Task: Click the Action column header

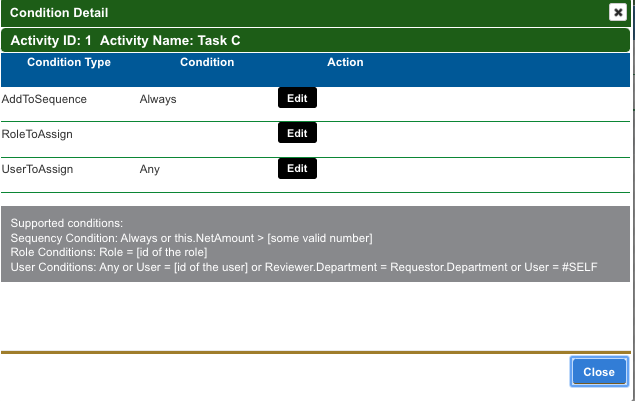Action: (345, 62)
